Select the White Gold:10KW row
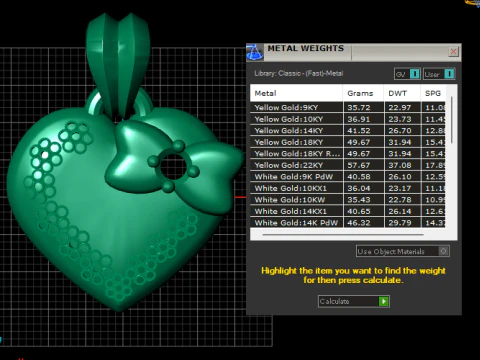This screenshot has height=360, width=480. 348,200
